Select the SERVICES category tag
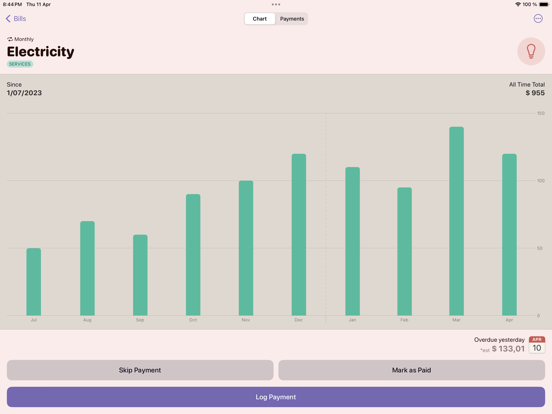This screenshot has width=552, height=414. 20,64
